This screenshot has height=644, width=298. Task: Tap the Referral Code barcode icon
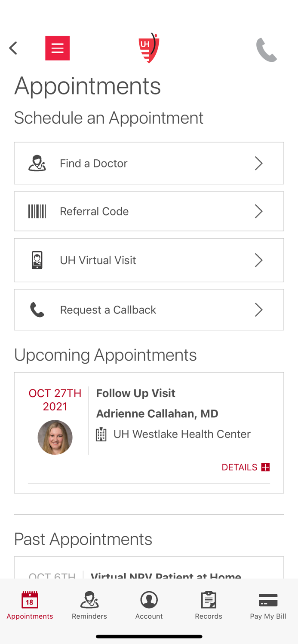pyautogui.click(x=37, y=211)
